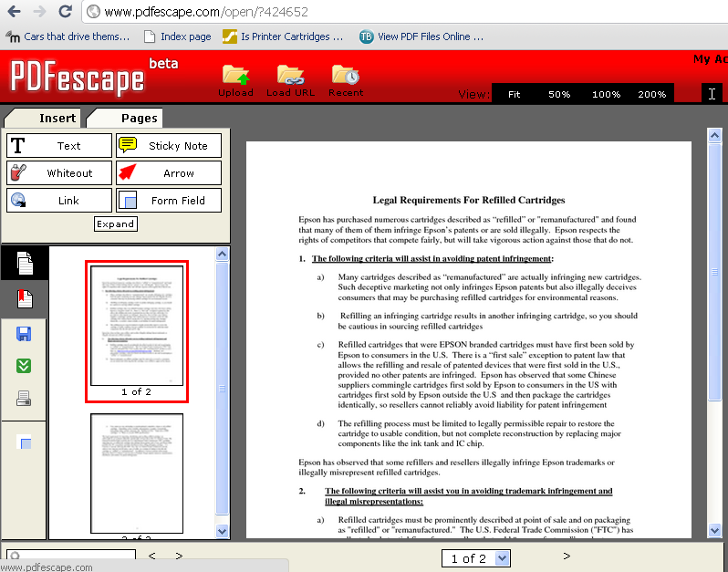
Task: Click the green download arrows icon
Action: [x=26, y=365]
